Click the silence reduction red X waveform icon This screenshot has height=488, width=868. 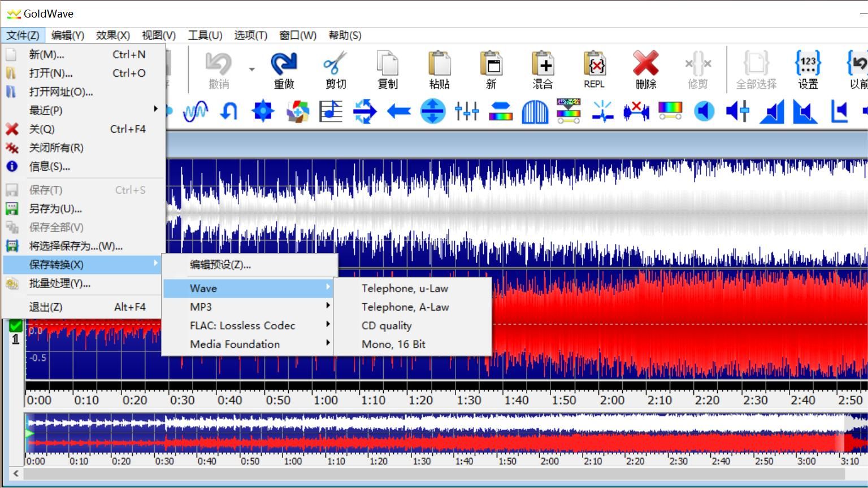636,111
